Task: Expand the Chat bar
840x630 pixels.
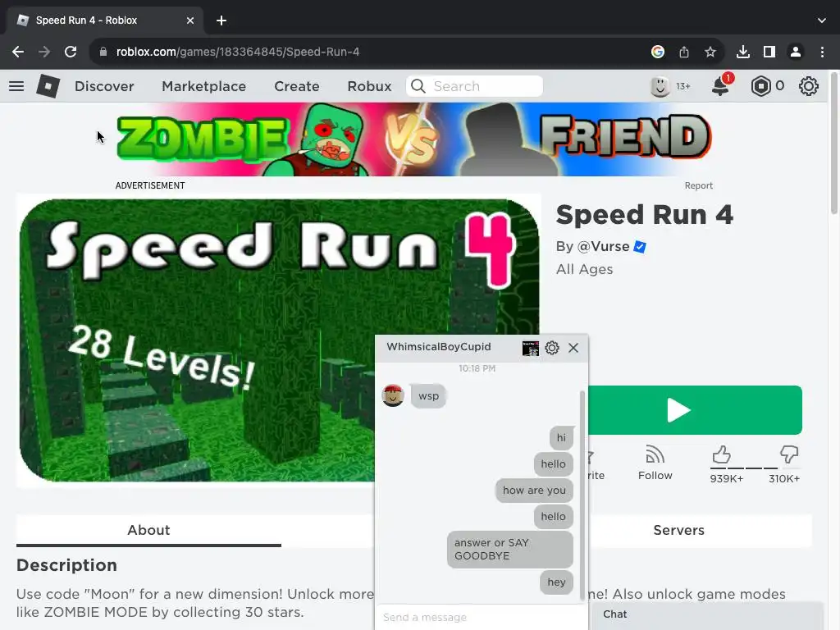Action: pos(706,615)
